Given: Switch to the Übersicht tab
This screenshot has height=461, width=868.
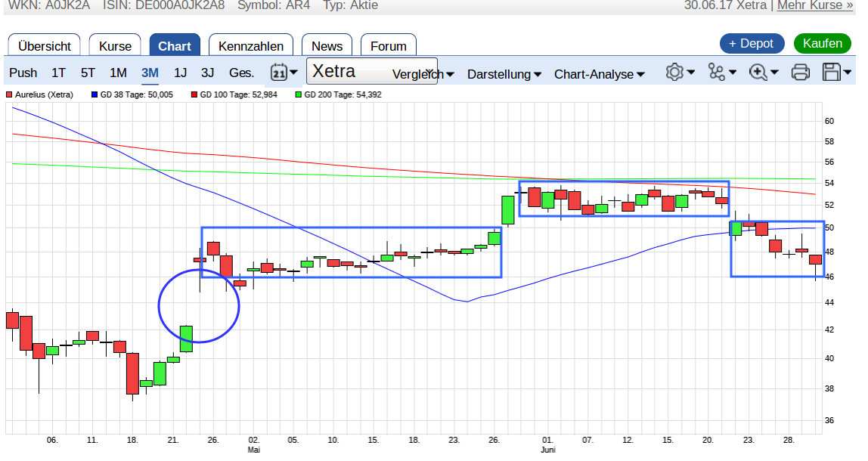Looking at the screenshot, I should tap(45, 46).
